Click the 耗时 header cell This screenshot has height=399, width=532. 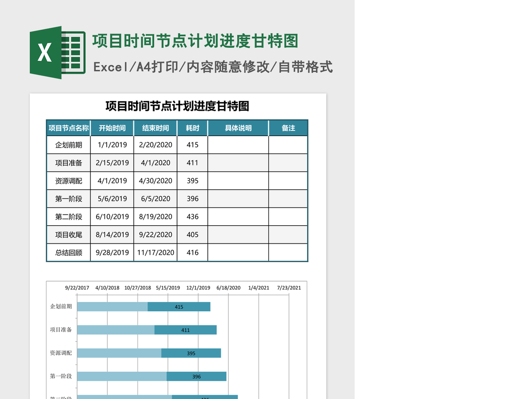click(192, 128)
